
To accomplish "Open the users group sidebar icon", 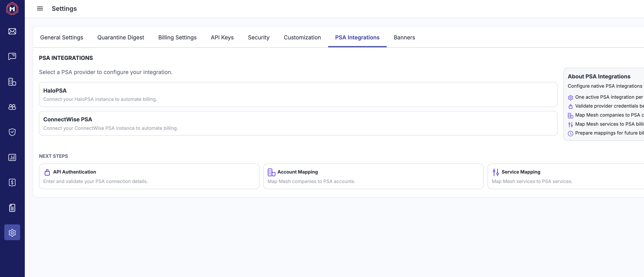I will pos(12,107).
